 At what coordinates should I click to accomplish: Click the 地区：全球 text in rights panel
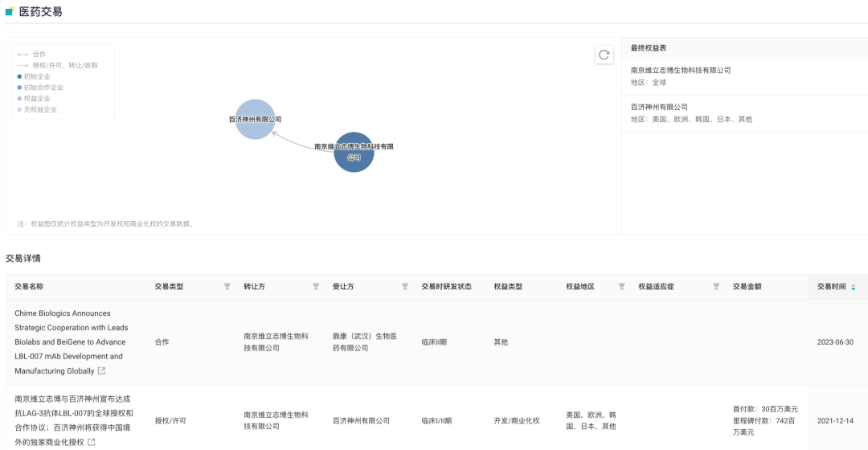pos(649,83)
